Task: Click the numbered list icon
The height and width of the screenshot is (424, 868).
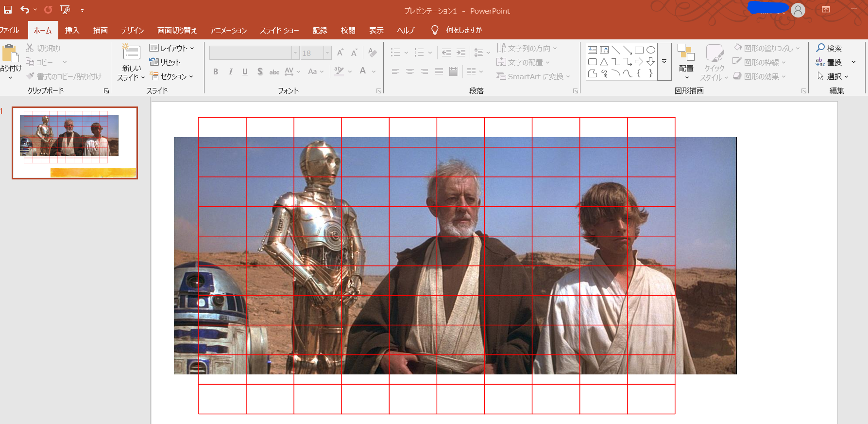Action: (419, 53)
